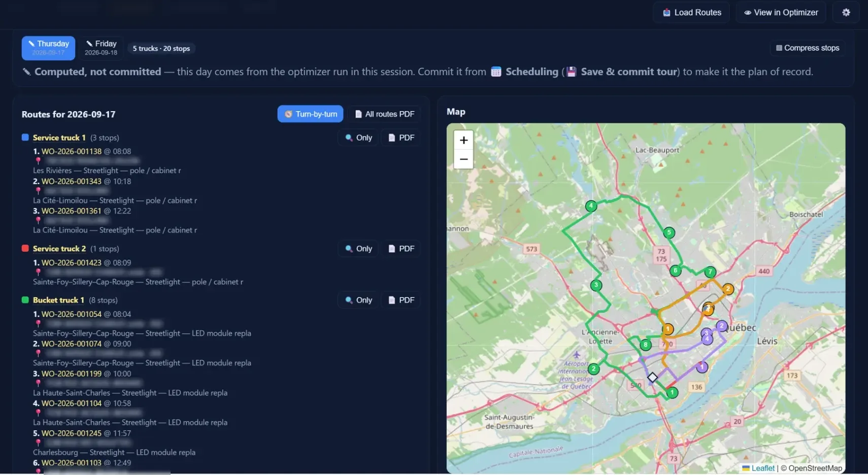Click green stop marker 3 on map
Image resolution: width=868 pixels, height=475 pixels.
(596, 285)
